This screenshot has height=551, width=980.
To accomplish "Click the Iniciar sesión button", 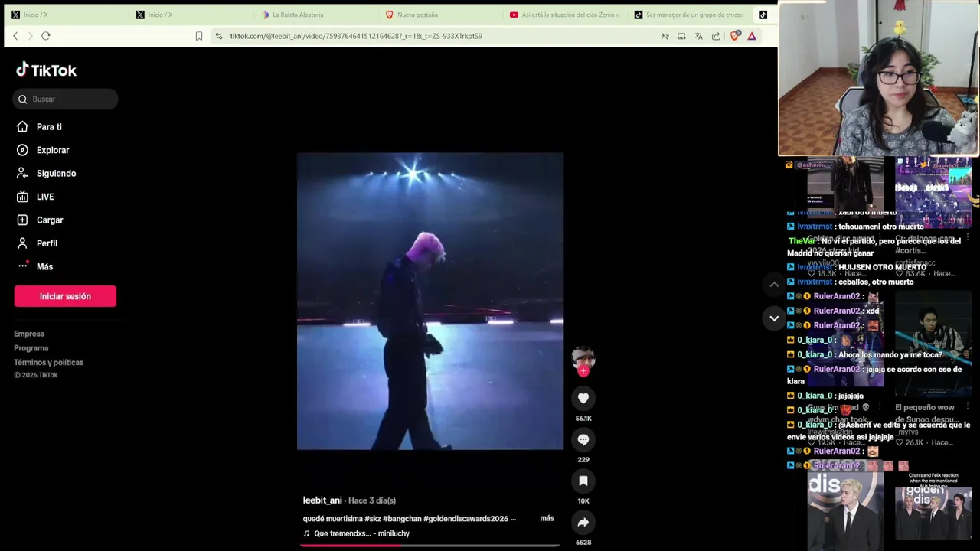I will (x=65, y=296).
